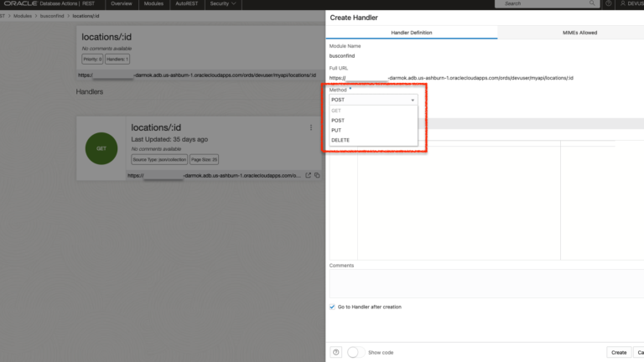Viewport: 644px width, 362px height.
Task: Click the help icon at dialog bottom-left
Action: 336,352
